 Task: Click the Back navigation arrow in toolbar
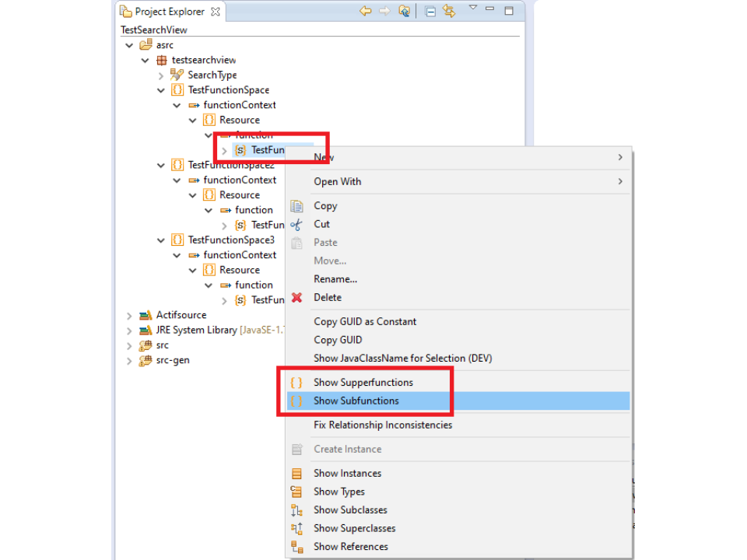365,11
